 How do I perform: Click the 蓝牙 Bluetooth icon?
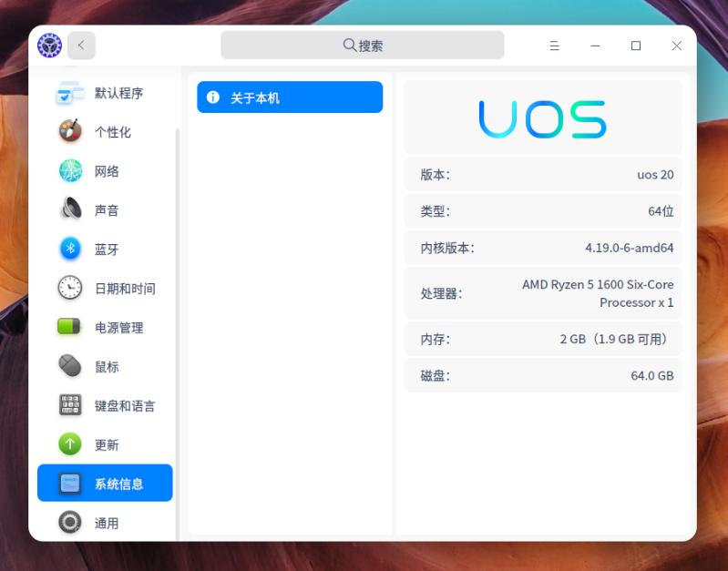click(70, 250)
